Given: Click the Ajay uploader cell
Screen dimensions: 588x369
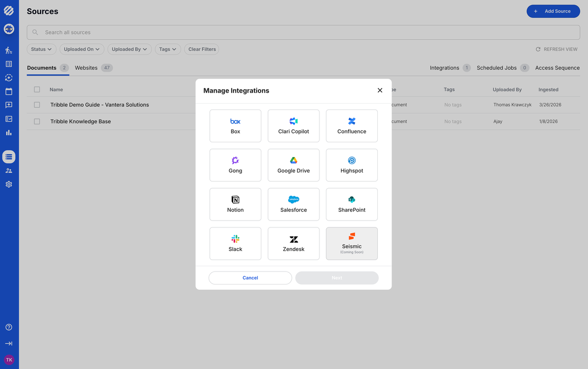Looking at the screenshot, I should point(498,122).
